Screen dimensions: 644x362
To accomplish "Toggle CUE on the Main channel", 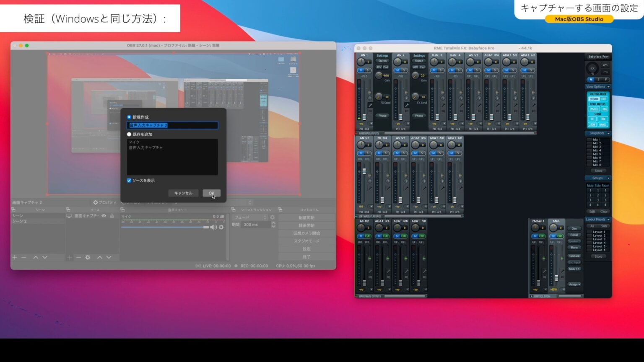I will (560, 236).
